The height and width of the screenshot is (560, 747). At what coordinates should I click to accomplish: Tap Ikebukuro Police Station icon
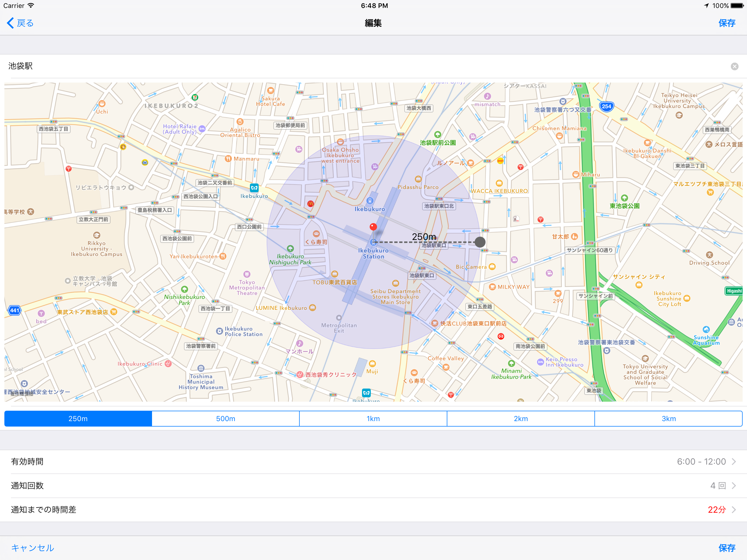(x=220, y=331)
